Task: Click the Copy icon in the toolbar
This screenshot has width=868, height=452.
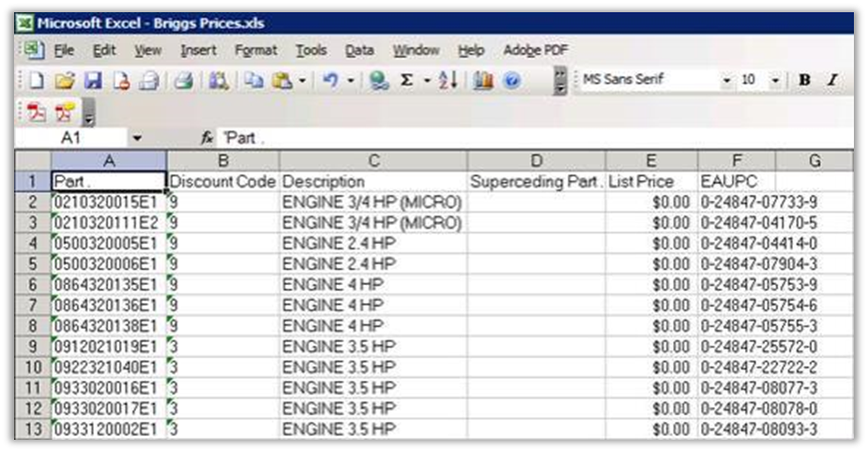Action: click(x=254, y=82)
